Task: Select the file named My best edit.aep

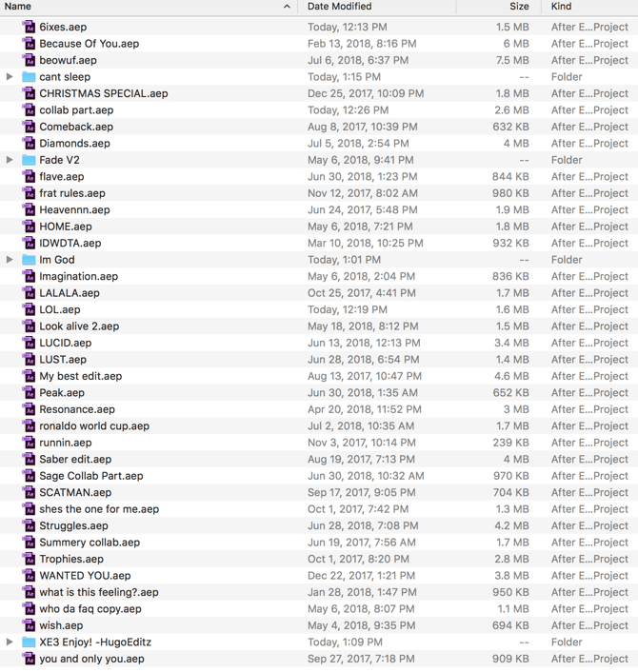Action: coord(81,376)
